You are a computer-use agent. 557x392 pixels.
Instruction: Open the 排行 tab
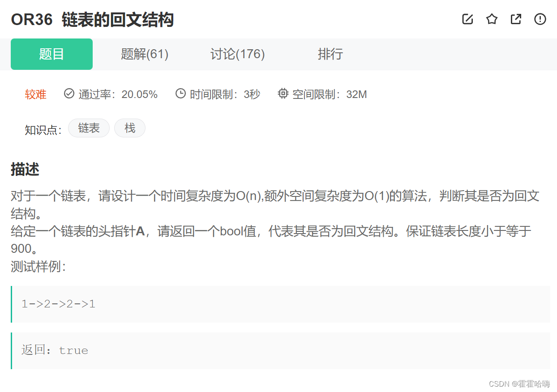coord(330,54)
